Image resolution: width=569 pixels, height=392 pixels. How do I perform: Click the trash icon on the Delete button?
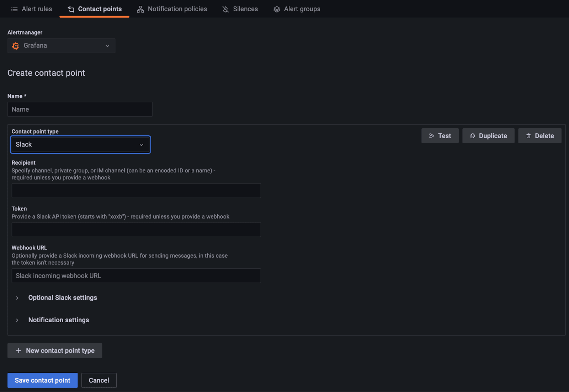(x=528, y=136)
